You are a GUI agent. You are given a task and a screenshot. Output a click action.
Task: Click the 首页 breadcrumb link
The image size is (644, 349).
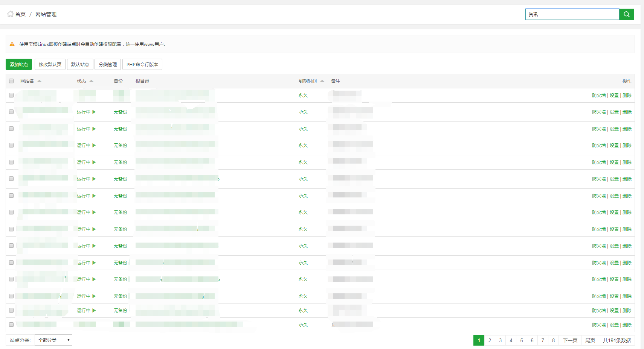click(x=20, y=14)
